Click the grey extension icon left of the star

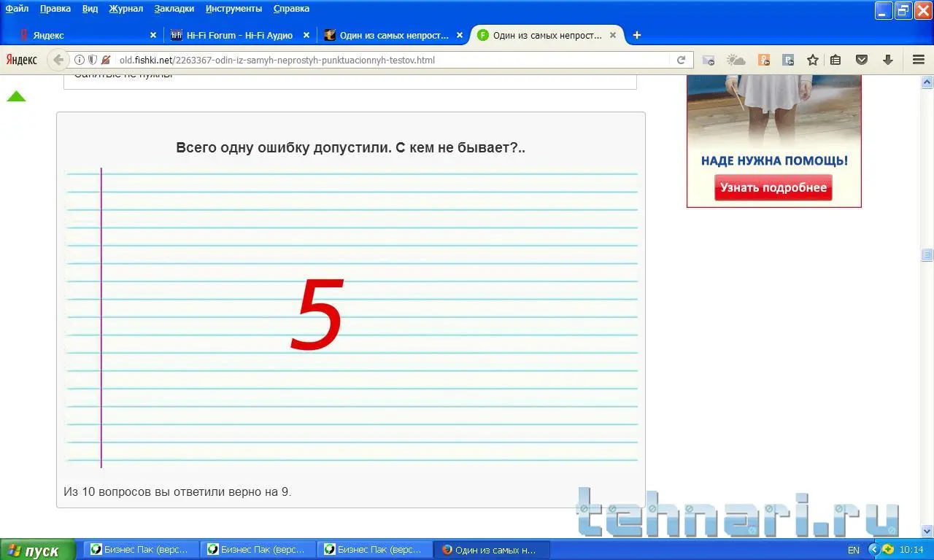[788, 60]
